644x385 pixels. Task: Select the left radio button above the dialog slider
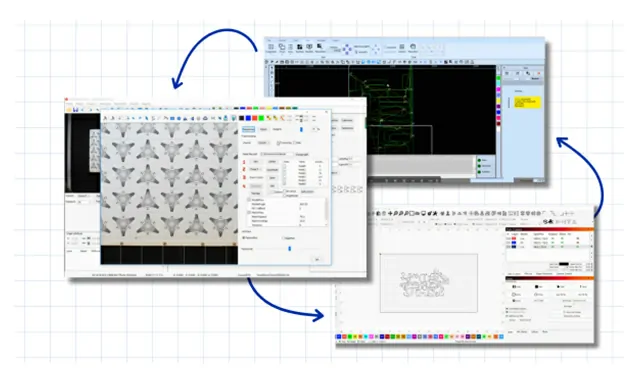pos(243,238)
